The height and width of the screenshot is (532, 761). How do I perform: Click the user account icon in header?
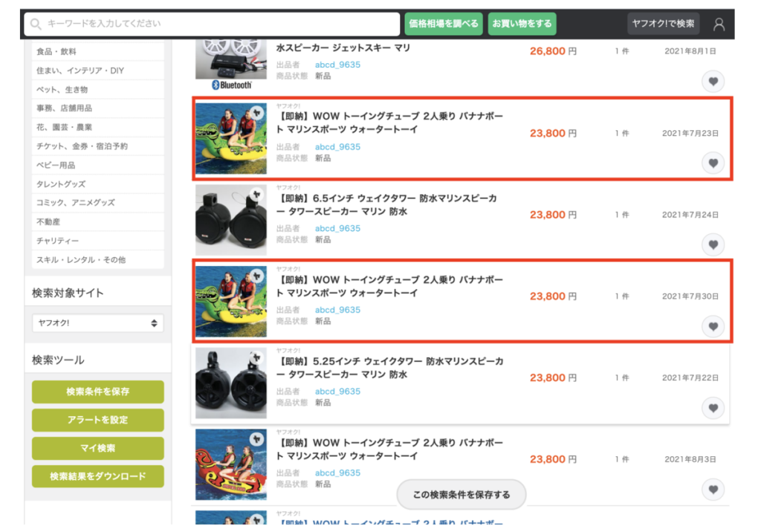click(719, 24)
